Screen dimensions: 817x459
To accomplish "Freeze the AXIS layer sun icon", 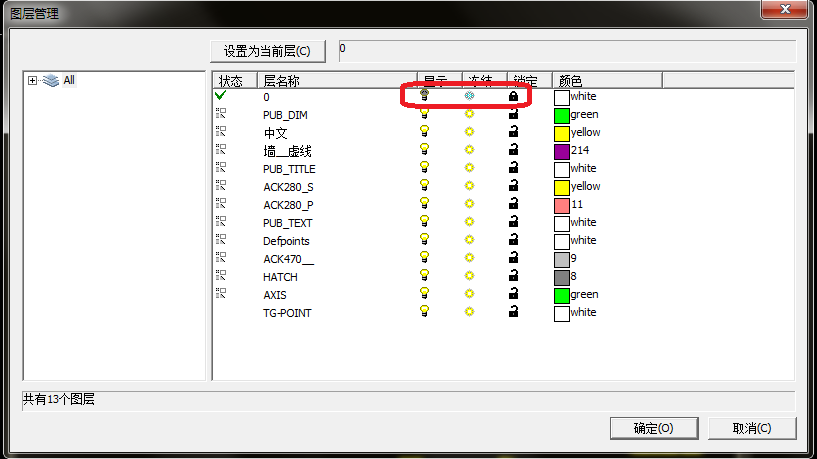I will [x=469, y=293].
